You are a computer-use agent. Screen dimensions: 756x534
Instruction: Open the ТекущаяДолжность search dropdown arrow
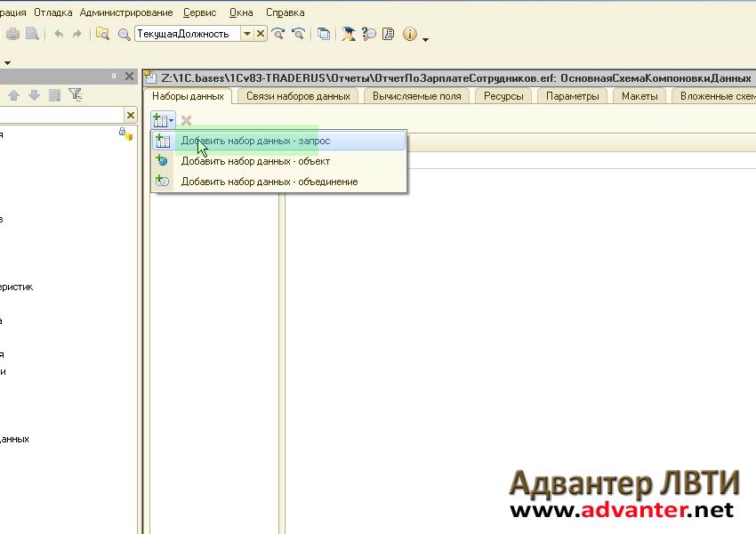tap(246, 34)
